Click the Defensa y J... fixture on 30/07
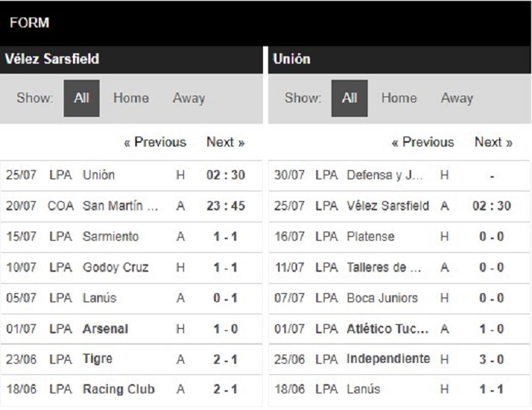532x410 pixels. click(x=399, y=175)
